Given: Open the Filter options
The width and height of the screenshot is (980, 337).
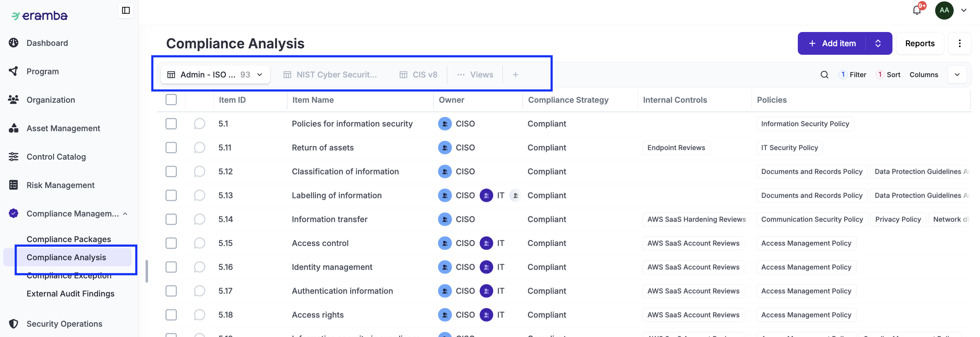Looking at the screenshot, I should tap(853, 75).
